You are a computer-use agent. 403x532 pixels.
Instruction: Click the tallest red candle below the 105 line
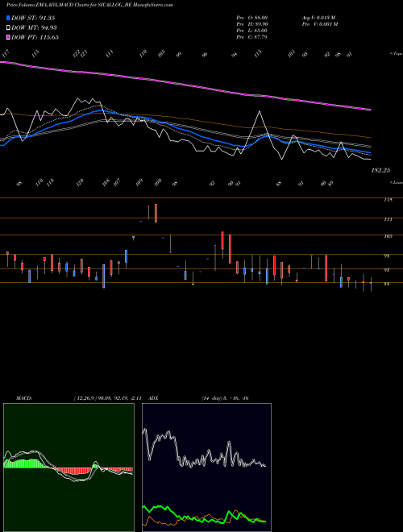[230, 249]
